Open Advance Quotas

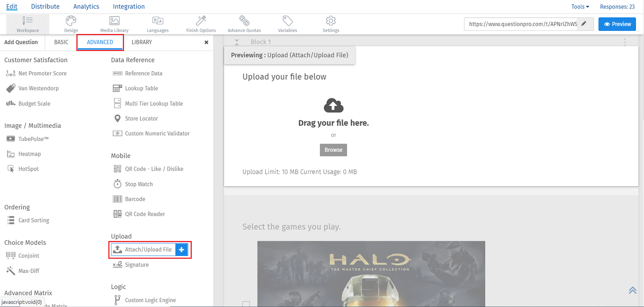[244, 24]
